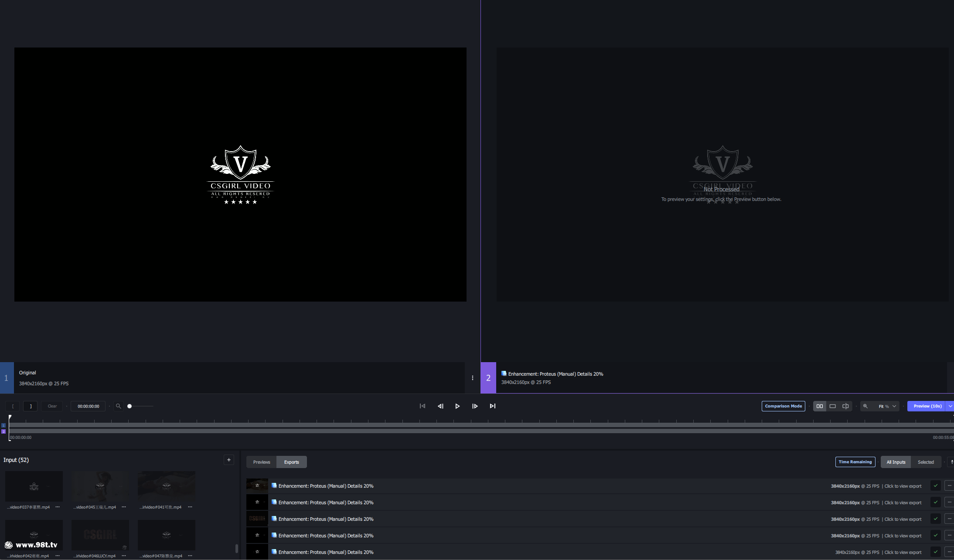This screenshot has height=560, width=954.
Task: Toggle Comparison Mode
Action: pyautogui.click(x=784, y=406)
